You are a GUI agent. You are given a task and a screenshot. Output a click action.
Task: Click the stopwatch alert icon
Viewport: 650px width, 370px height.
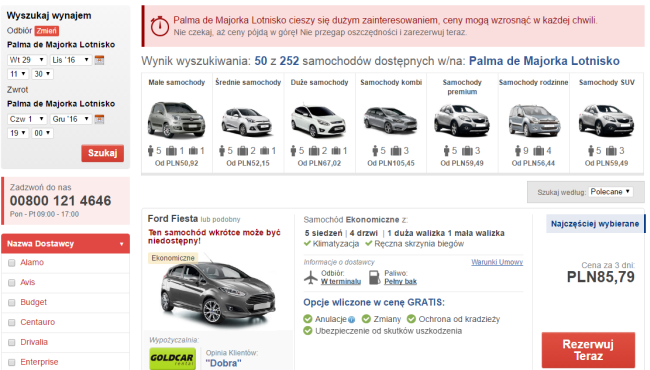click(x=159, y=26)
